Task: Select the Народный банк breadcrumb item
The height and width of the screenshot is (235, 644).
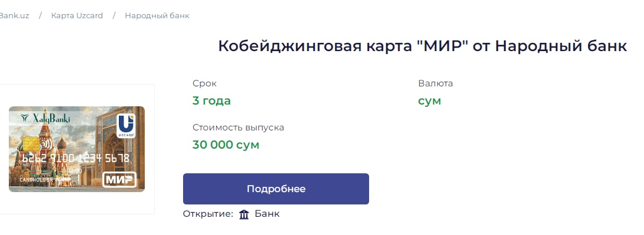Action: tap(157, 15)
